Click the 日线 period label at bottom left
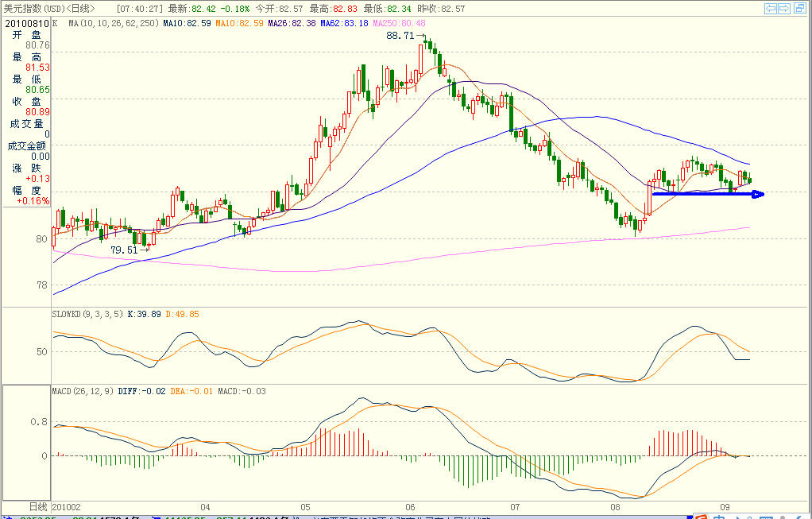812x519 pixels. pos(38,506)
